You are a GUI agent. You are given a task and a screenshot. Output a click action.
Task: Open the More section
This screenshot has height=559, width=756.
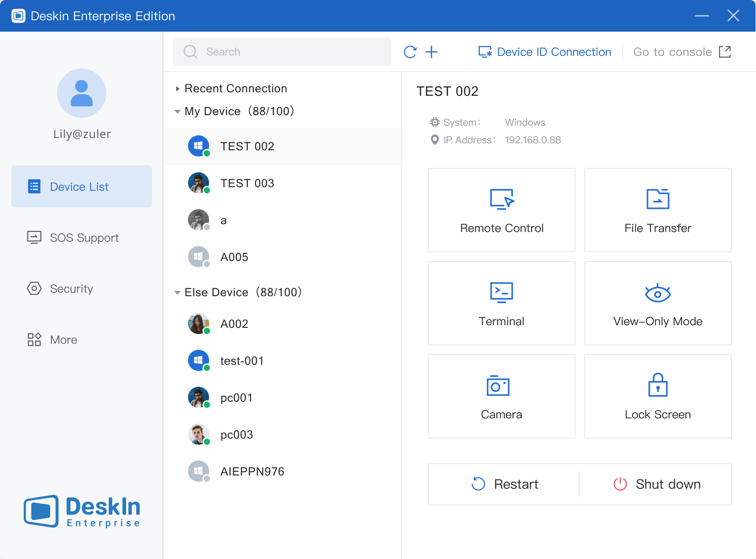pyautogui.click(x=82, y=339)
